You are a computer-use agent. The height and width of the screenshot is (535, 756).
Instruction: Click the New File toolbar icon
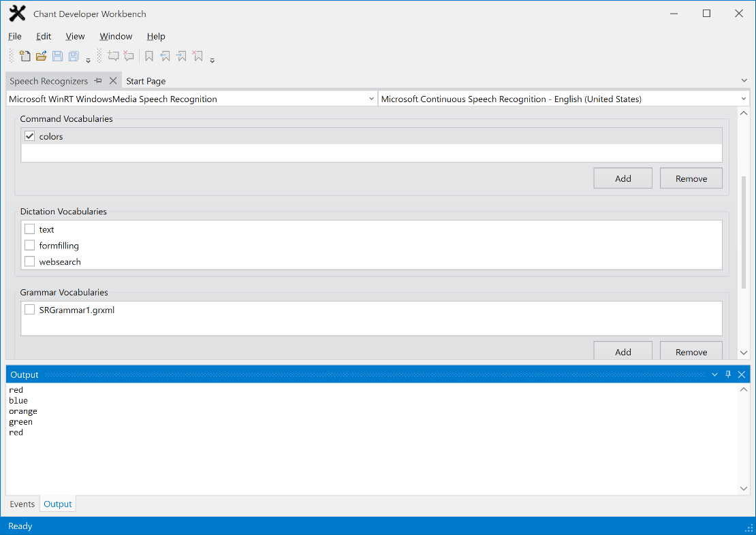coord(25,56)
